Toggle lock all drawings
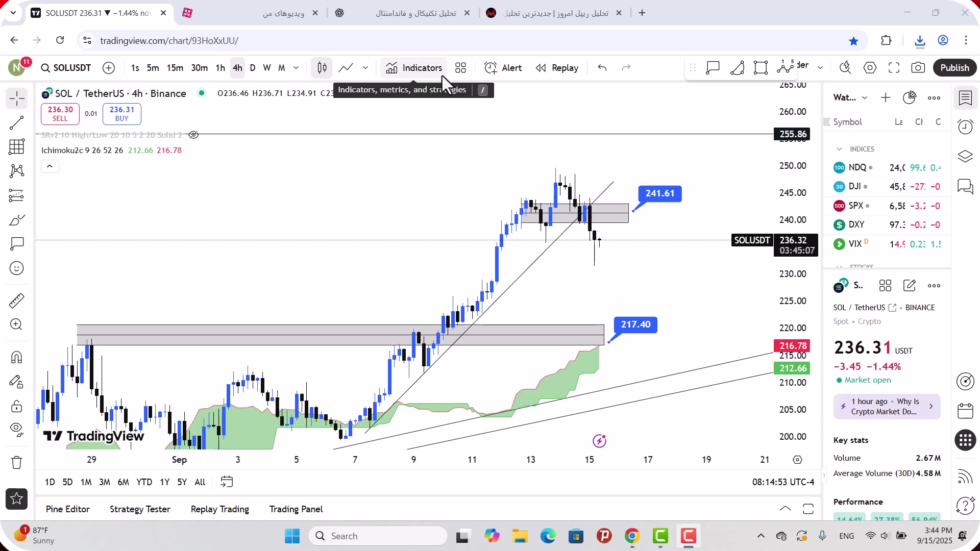 [x=16, y=406]
